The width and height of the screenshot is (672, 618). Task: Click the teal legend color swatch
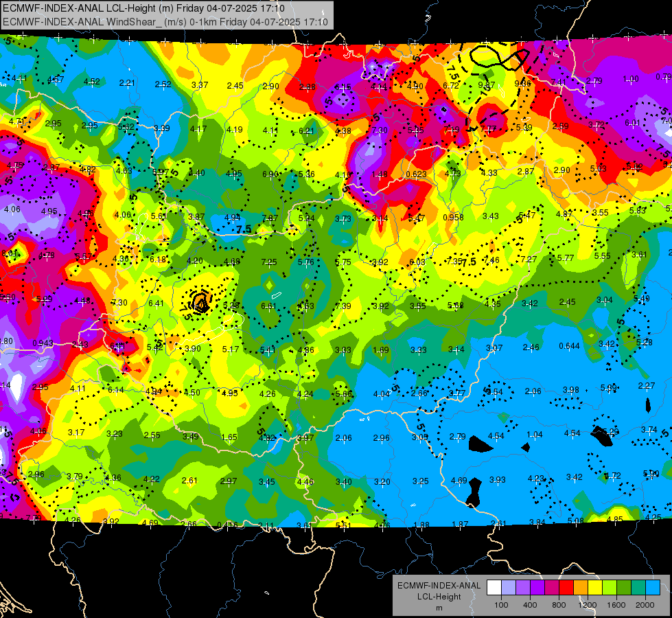[x=638, y=588]
